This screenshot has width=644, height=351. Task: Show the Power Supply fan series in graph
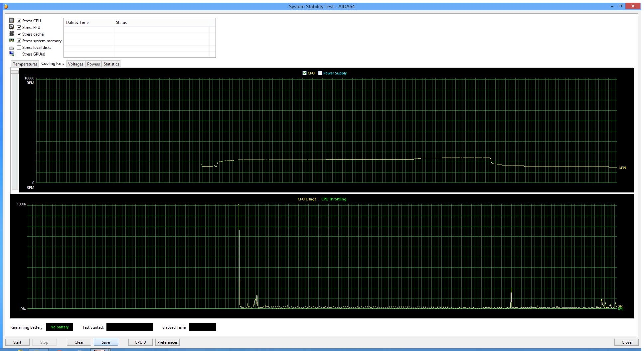coord(320,73)
